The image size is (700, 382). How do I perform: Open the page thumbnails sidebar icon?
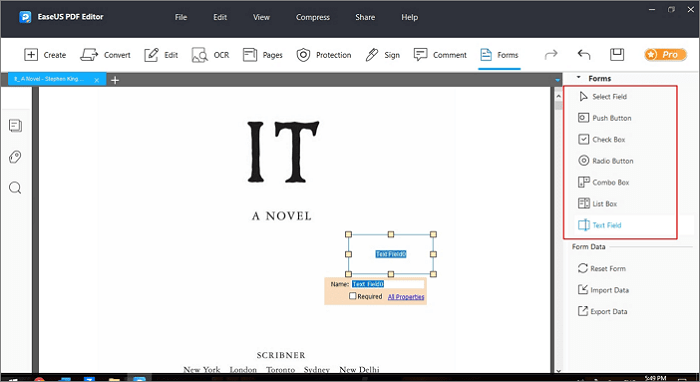pos(15,126)
